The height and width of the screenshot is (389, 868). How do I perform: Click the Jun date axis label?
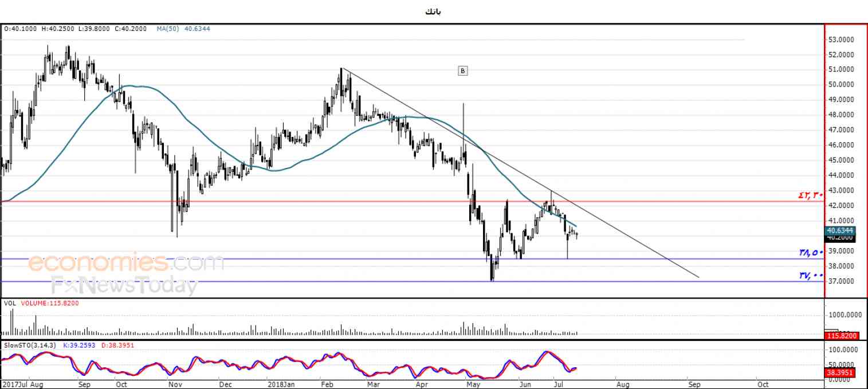pos(525,384)
